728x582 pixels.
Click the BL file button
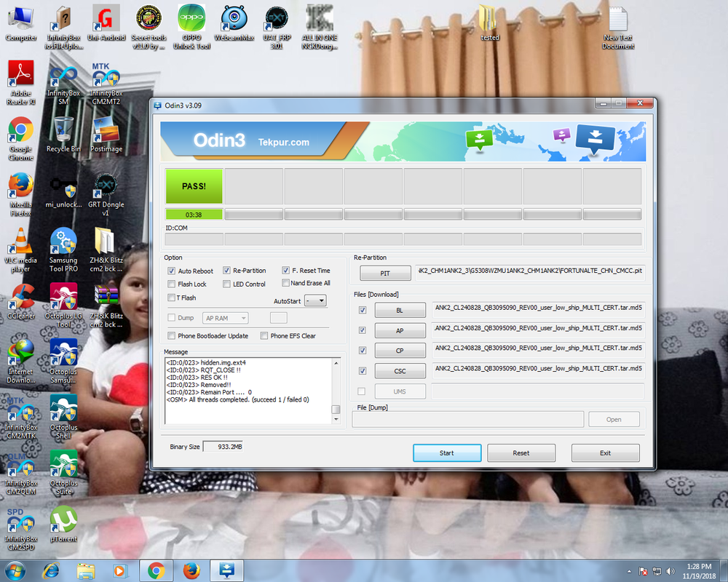pos(400,310)
